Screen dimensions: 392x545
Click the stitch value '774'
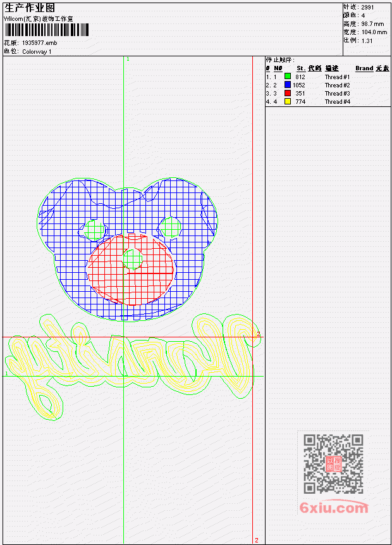300,102
